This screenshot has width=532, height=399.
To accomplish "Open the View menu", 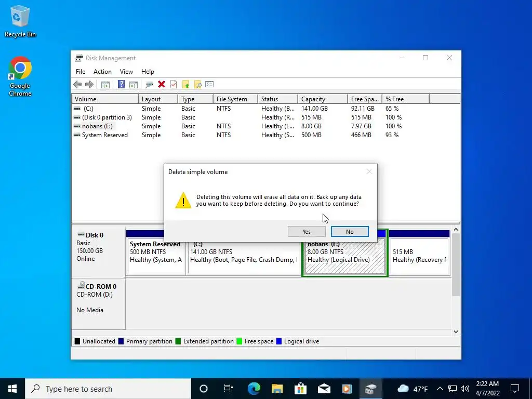I will 126,72.
